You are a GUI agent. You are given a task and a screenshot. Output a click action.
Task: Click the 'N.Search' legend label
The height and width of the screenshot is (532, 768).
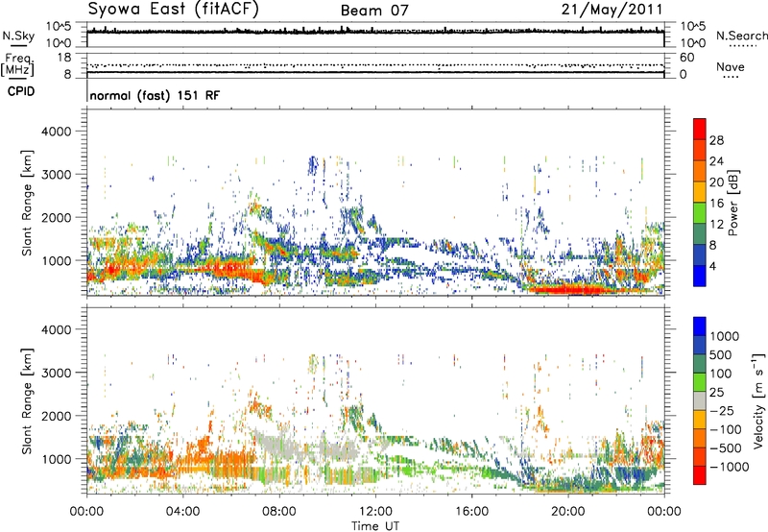click(742, 36)
